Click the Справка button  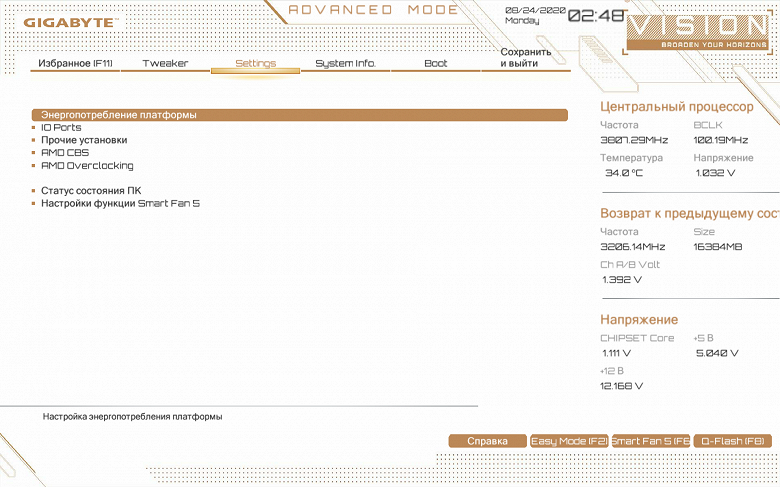[x=488, y=441]
